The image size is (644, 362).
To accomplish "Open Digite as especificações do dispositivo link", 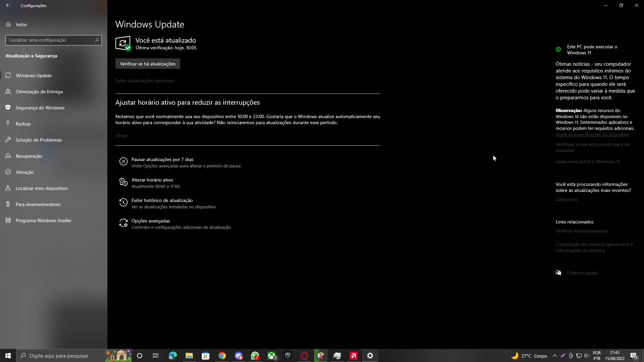I will (x=592, y=135).
